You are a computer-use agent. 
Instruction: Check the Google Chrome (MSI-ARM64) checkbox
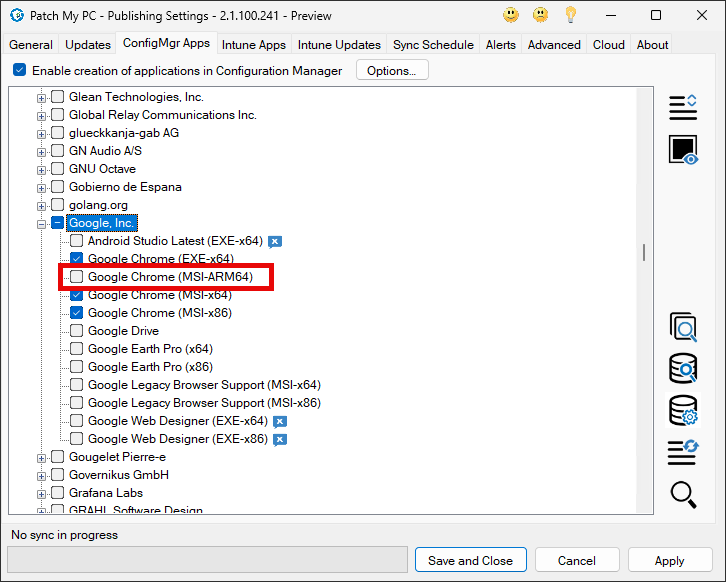[x=77, y=277]
